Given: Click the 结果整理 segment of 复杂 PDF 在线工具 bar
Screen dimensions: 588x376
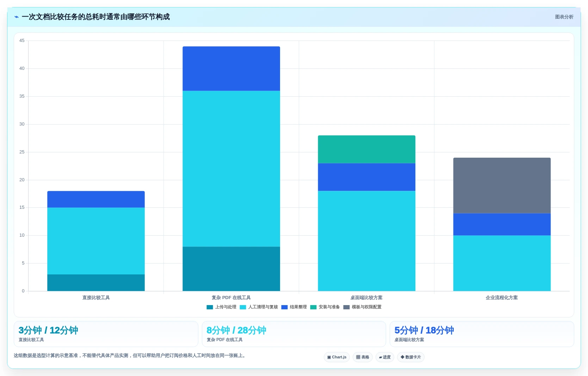Looking at the screenshot, I should (231, 68).
